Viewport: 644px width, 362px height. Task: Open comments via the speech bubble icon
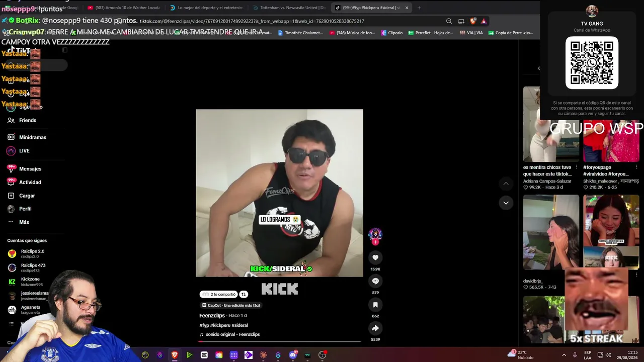click(x=375, y=281)
